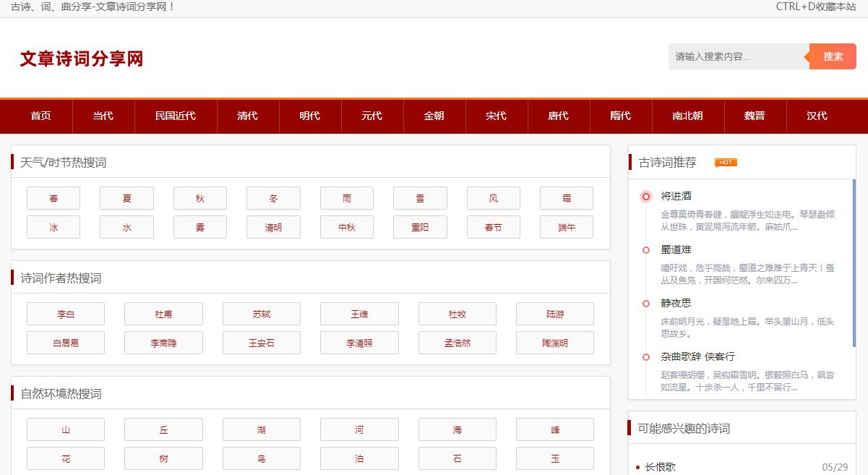Click the orange 搜索 search button
The image size is (868, 475).
point(832,56)
